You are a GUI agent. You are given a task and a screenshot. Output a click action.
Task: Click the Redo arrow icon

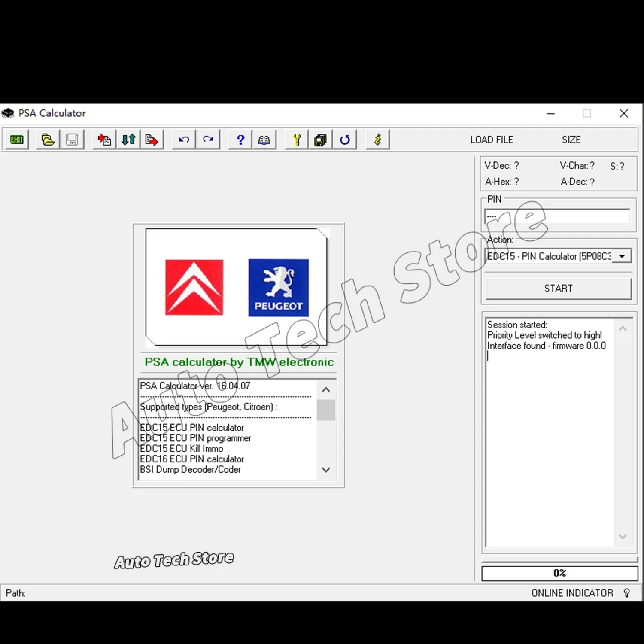208,139
